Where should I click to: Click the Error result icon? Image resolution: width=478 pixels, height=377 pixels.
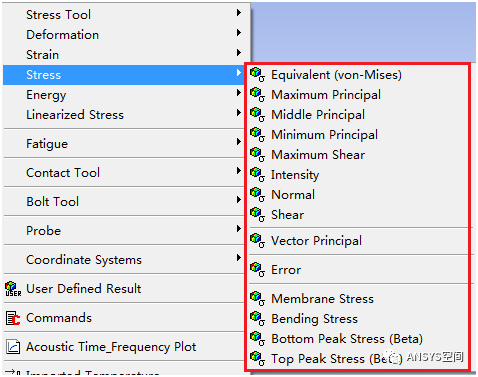point(257,270)
